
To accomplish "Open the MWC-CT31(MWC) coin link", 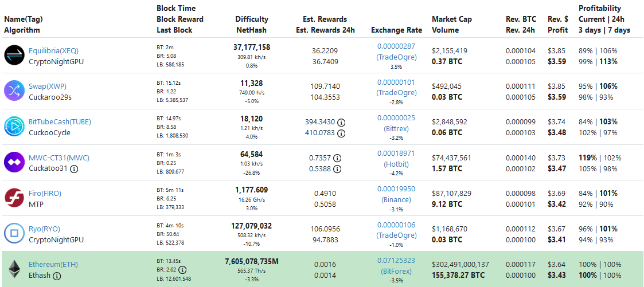I will click(x=58, y=158).
